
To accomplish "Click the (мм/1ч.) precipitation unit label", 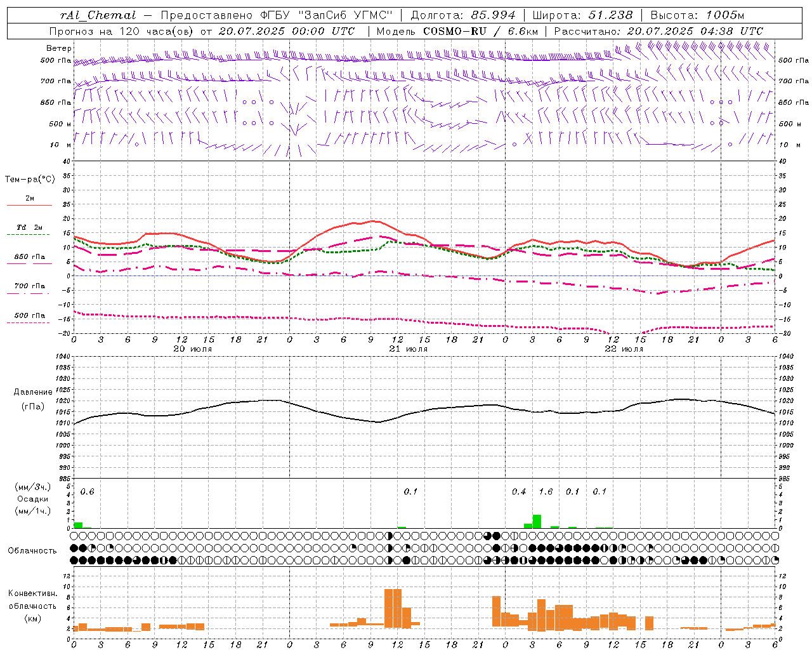I will pos(32,511).
